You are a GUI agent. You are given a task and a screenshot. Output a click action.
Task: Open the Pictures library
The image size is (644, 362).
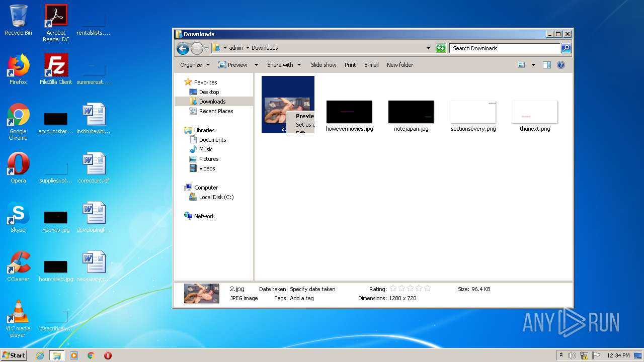(x=209, y=159)
